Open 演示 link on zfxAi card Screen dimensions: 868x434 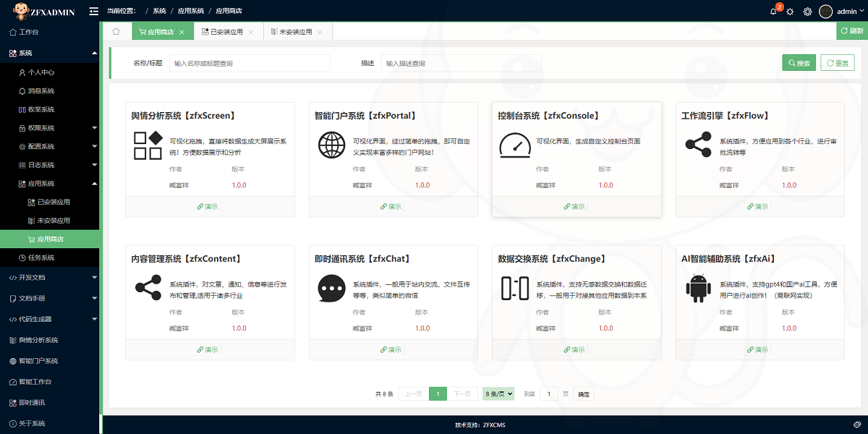click(x=757, y=349)
